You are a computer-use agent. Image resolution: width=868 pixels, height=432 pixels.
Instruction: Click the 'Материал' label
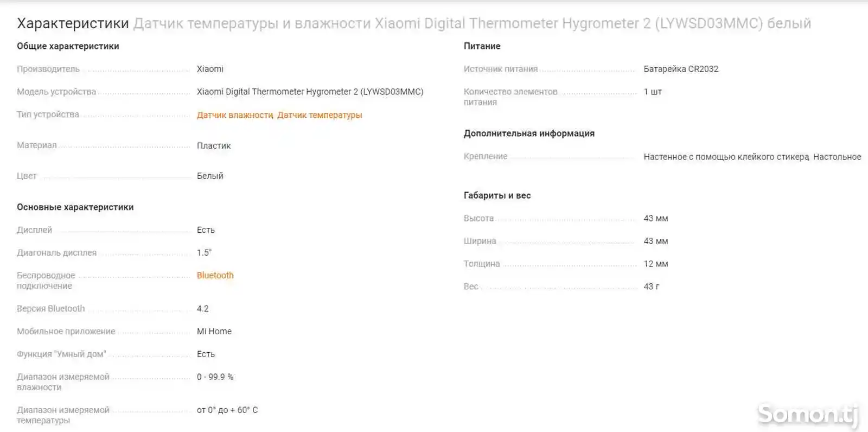click(x=37, y=145)
